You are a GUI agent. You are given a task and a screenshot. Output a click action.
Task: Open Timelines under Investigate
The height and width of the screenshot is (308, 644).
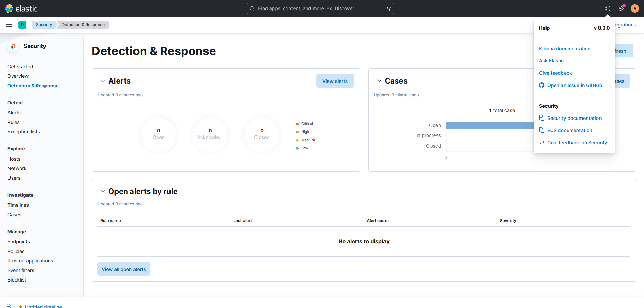point(18,205)
